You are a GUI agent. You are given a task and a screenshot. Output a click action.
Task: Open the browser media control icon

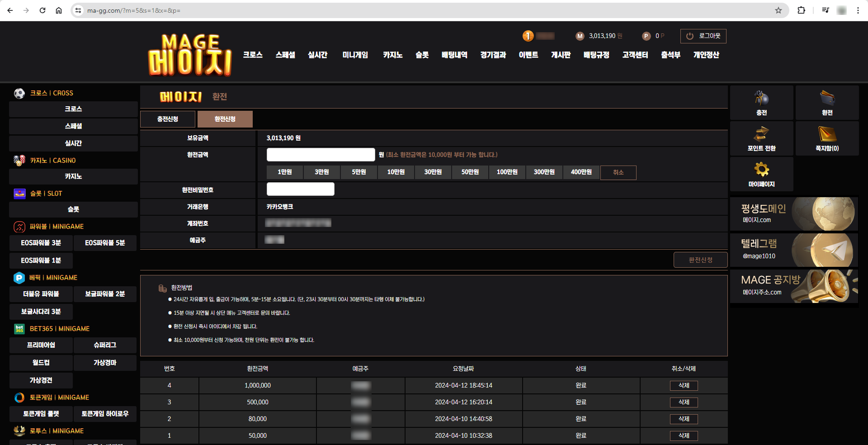pyautogui.click(x=826, y=10)
